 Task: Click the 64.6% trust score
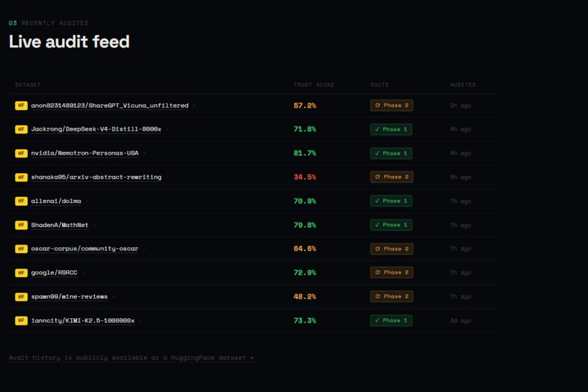click(x=305, y=249)
